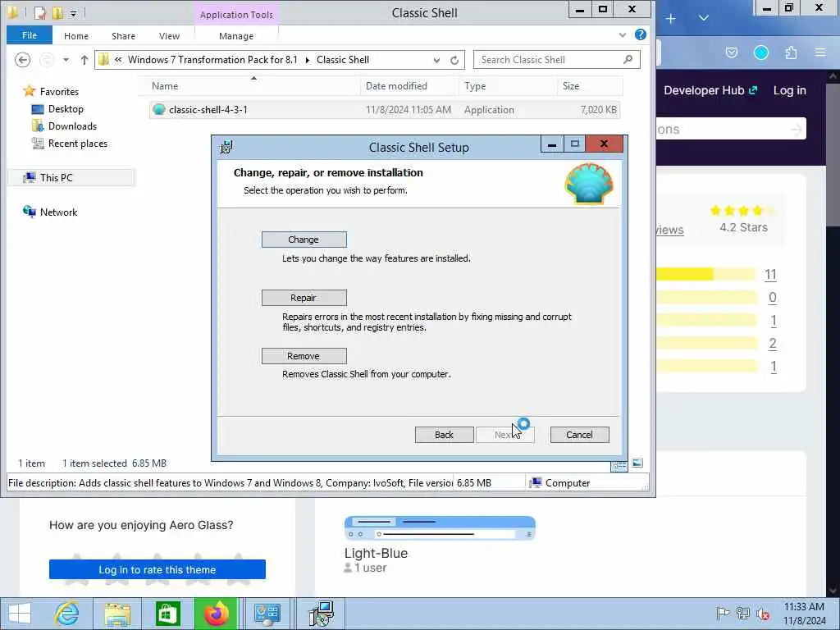840x630 pixels.
Task: Click the search magnifier icon in Explorer
Action: click(x=628, y=59)
